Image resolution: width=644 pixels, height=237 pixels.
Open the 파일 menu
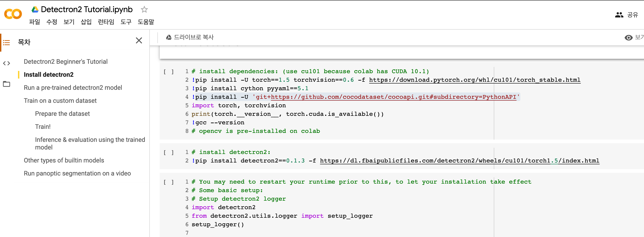[34, 22]
